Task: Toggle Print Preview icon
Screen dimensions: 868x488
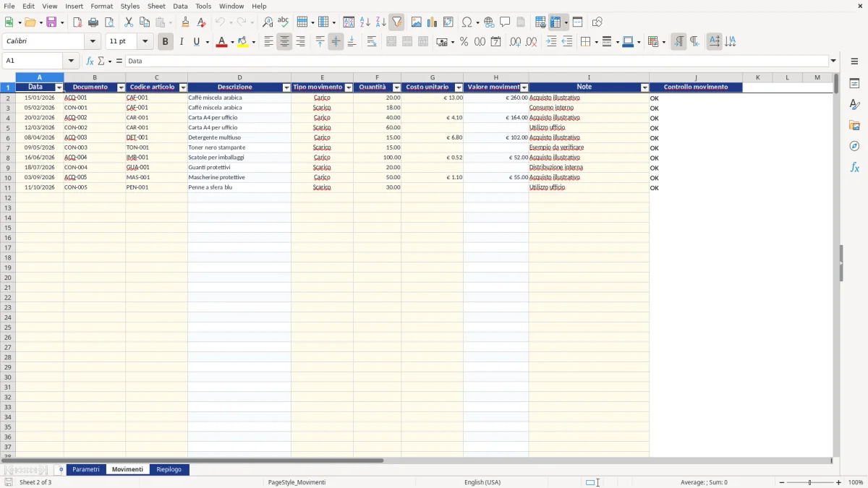Action: coord(109,22)
